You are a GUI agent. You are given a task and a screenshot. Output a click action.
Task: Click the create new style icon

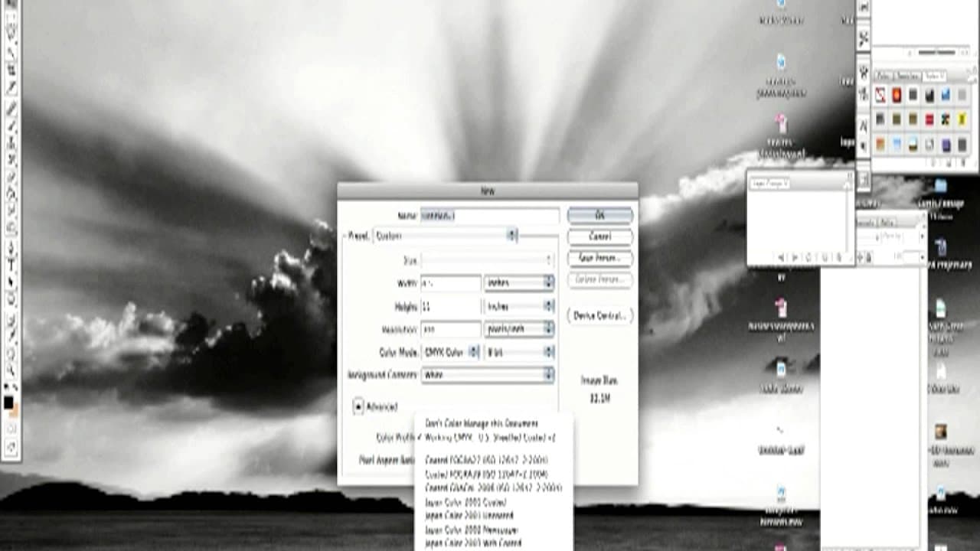949,161
